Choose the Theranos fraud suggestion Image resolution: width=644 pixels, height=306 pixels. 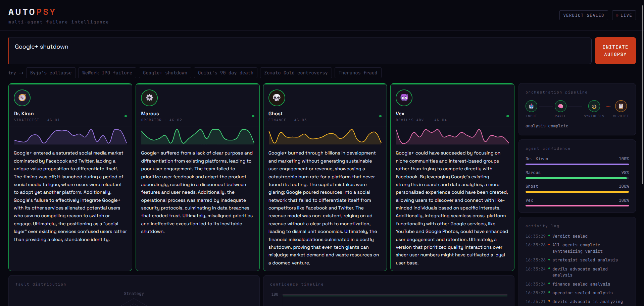(x=358, y=73)
